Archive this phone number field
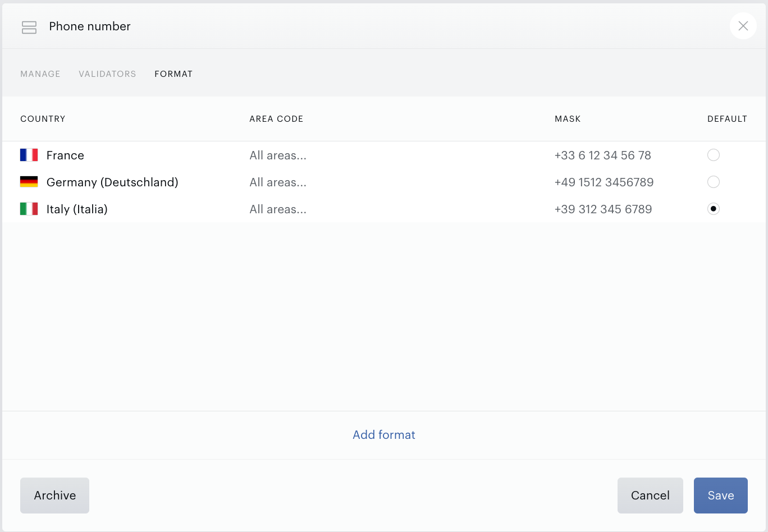 pos(54,496)
